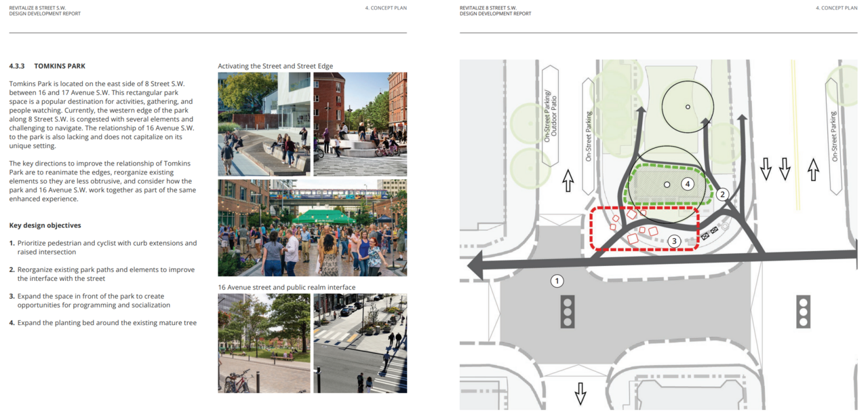The height and width of the screenshot is (418, 868).
Task: Select circled marker 1 on the concept plan
Action: tap(557, 280)
